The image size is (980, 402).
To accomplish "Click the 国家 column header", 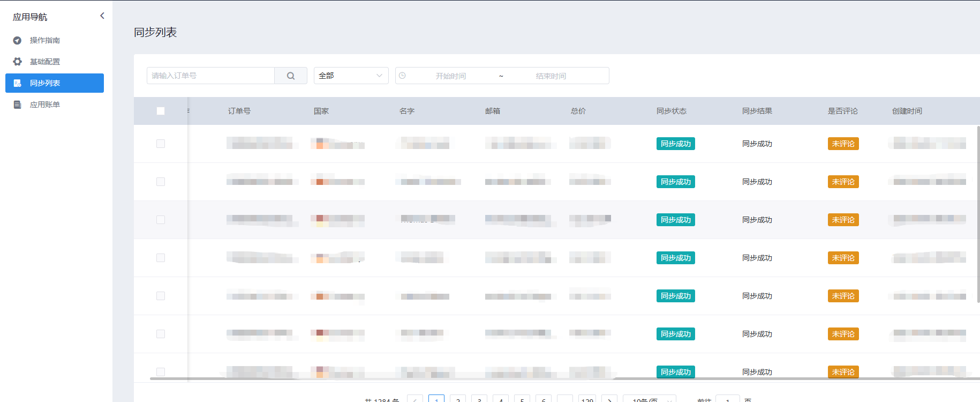I will pyautogui.click(x=321, y=111).
